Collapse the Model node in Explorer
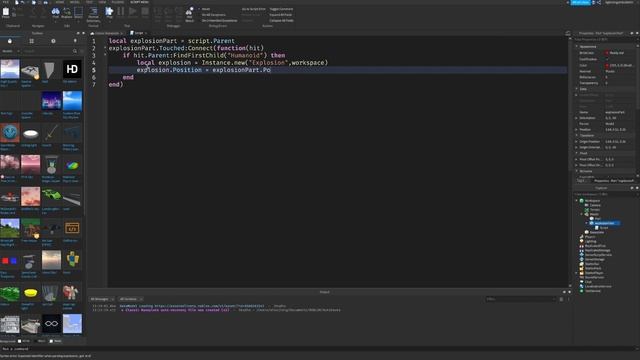The width and height of the screenshot is (640, 360). coord(582,214)
